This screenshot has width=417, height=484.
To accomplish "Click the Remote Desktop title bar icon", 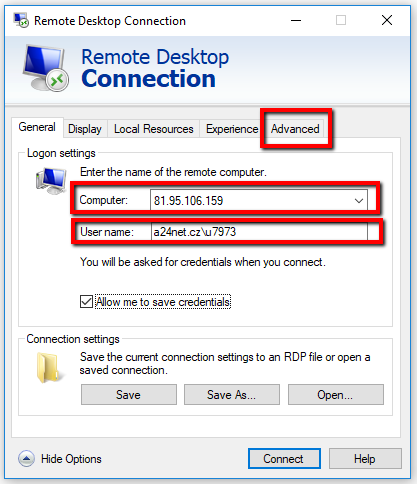I will (21, 21).
